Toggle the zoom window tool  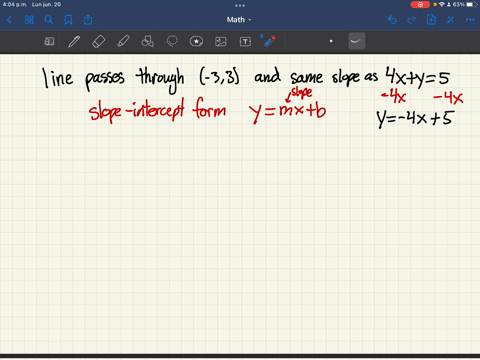49,41
